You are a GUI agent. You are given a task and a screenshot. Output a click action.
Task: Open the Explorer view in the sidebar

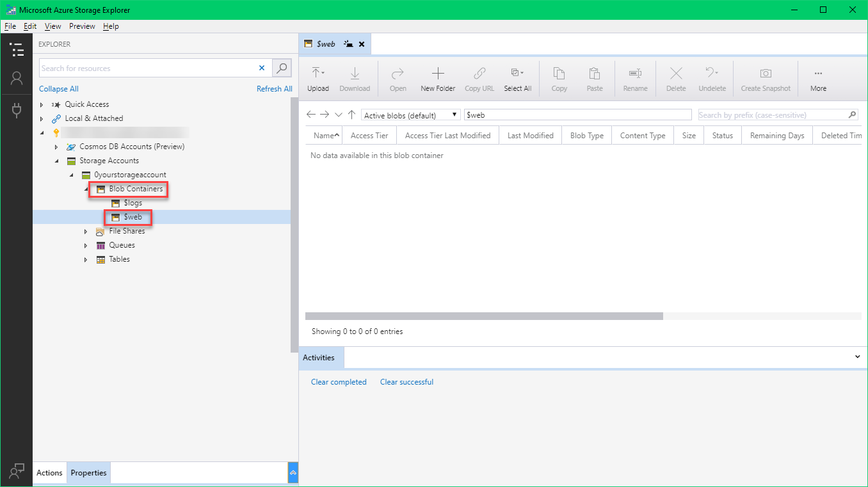pyautogui.click(x=17, y=50)
